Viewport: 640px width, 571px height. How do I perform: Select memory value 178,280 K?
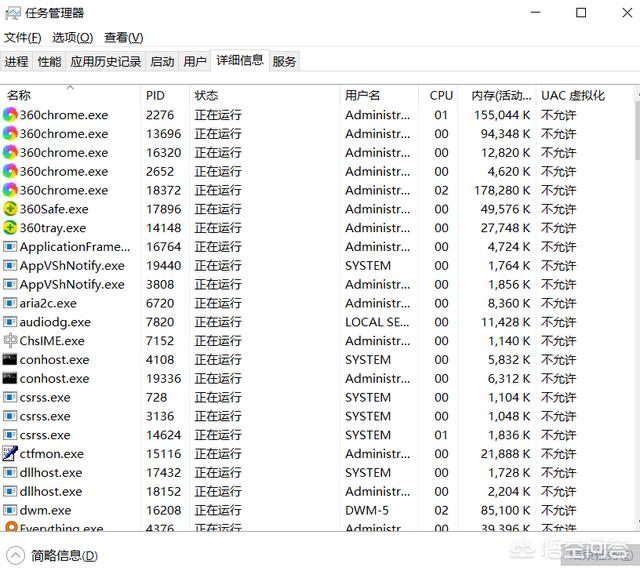pyautogui.click(x=502, y=190)
